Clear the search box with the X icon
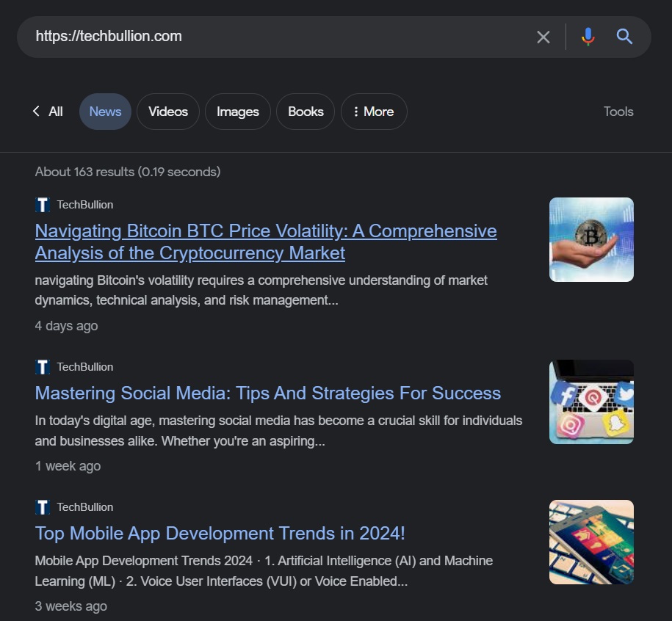This screenshot has width=672, height=621. click(x=543, y=37)
